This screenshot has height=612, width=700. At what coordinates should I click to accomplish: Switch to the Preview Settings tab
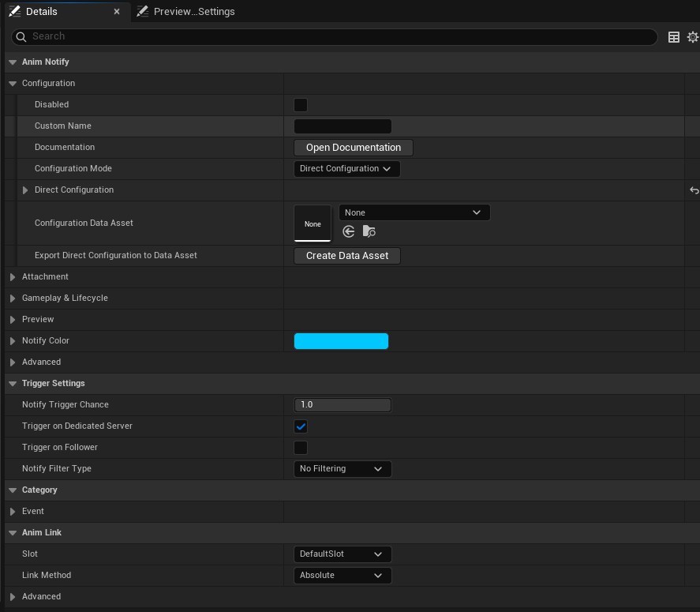click(x=185, y=12)
